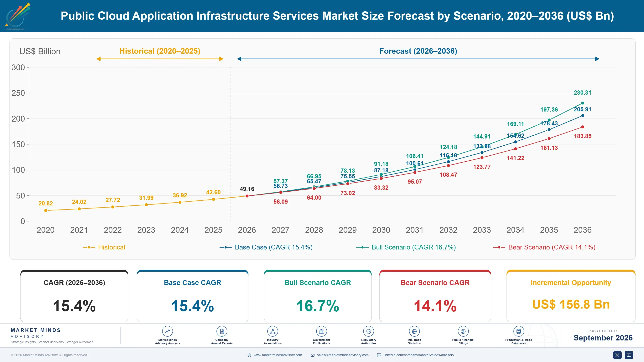644x362 pixels.
Task: Click the Regulatory Authorities shield icon
Action: point(369,331)
